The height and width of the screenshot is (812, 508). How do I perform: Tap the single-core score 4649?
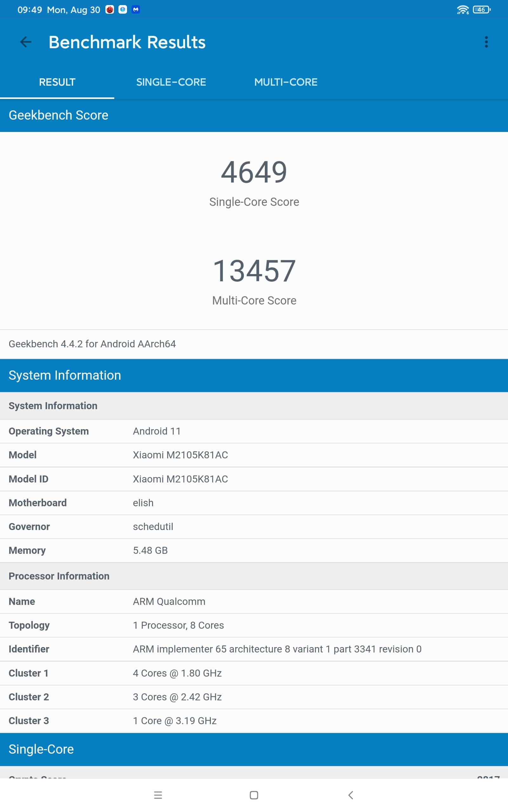[254, 172]
